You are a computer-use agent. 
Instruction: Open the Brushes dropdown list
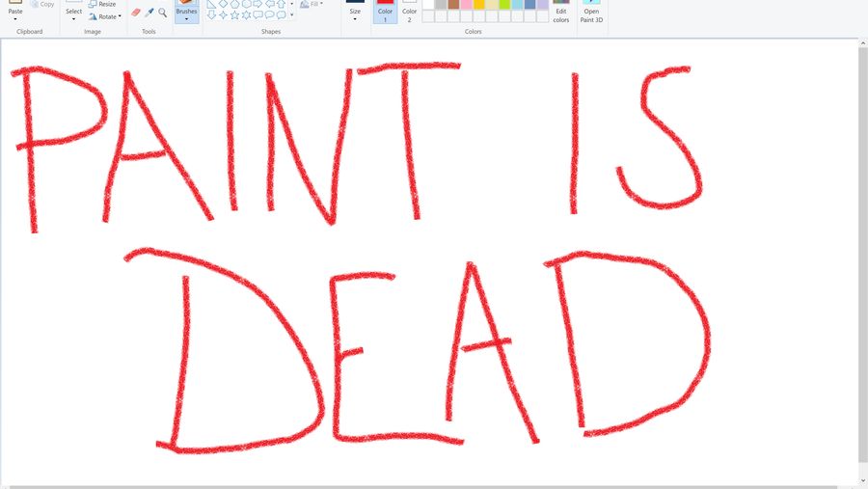click(x=186, y=19)
